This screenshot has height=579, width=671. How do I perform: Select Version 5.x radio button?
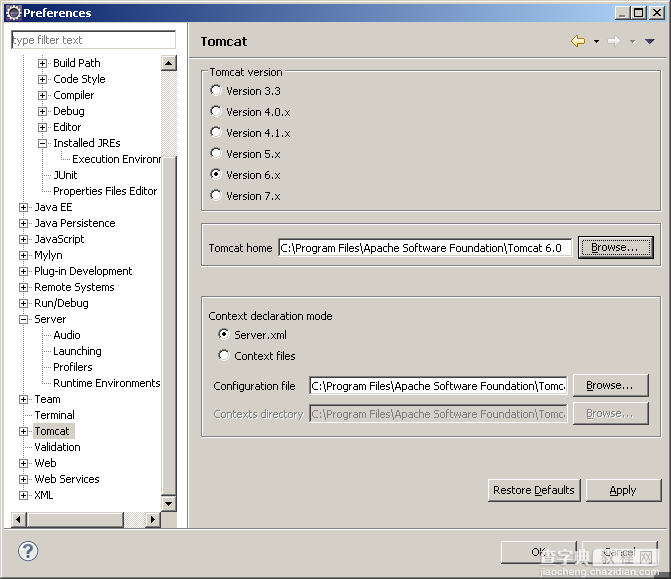[x=216, y=153]
